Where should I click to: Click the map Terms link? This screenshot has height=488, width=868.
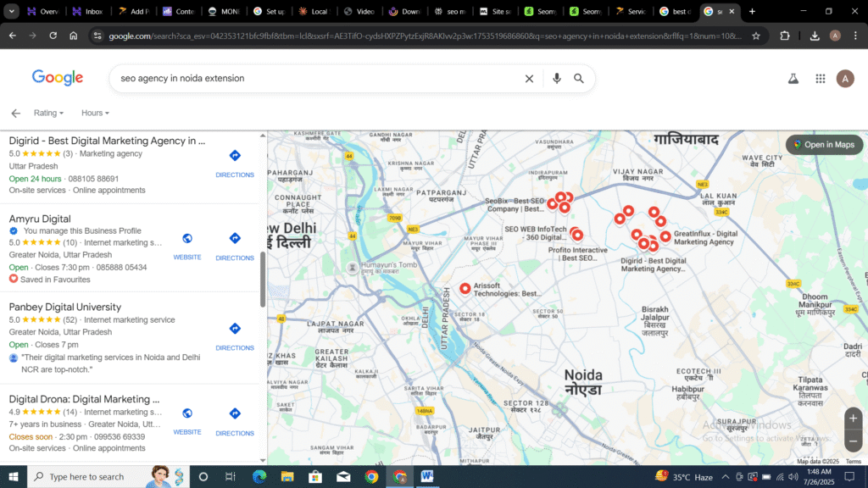point(853,462)
